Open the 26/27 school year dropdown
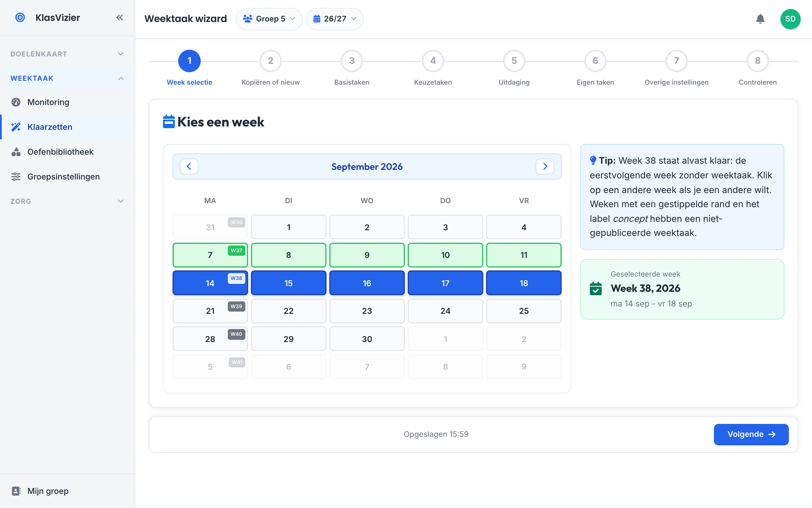The width and height of the screenshot is (812, 508). click(x=335, y=19)
